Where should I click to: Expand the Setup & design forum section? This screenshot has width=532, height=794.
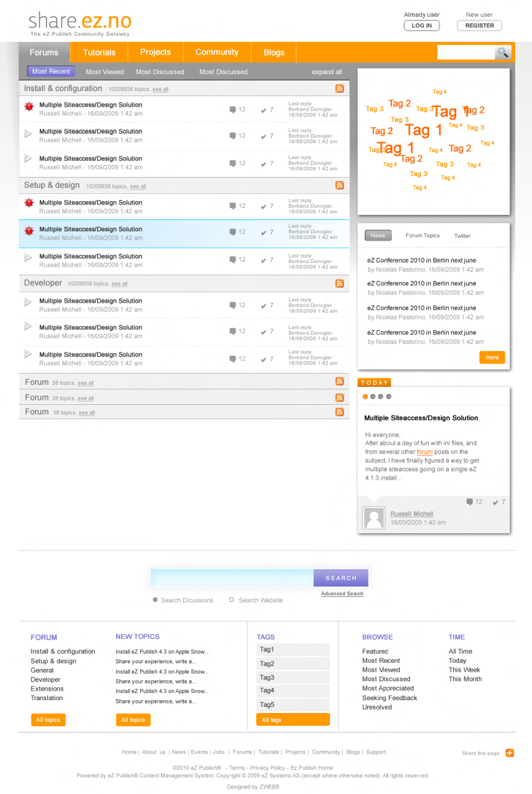(x=52, y=185)
